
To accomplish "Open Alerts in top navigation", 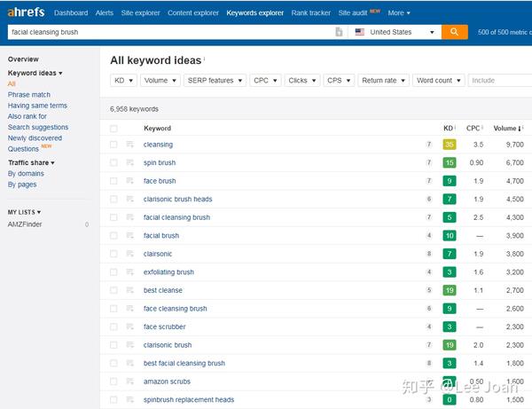I will (x=104, y=13).
